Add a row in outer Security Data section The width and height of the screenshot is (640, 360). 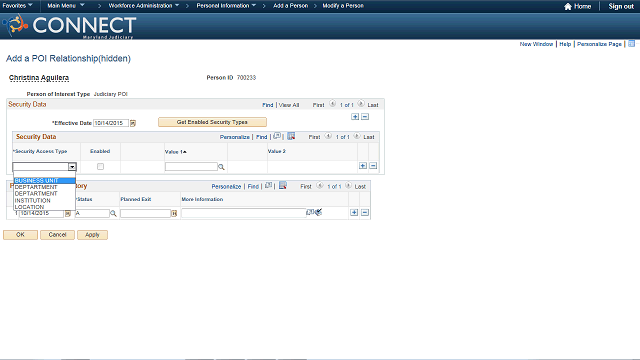pyautogui.click(x=355, y=117)
